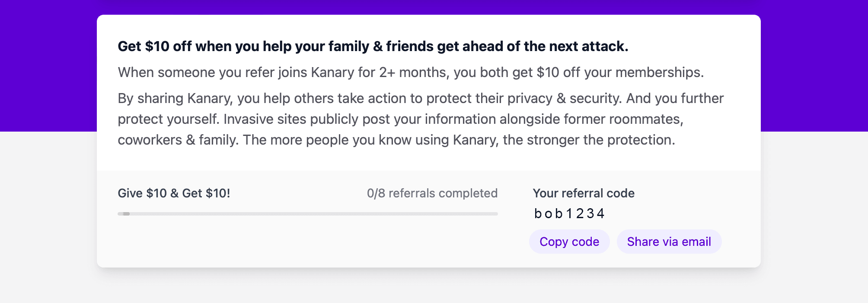This screenshot has width=868, height=303.
Task: Click the "Your referral code" label
Action: click(x=583, y=193)
